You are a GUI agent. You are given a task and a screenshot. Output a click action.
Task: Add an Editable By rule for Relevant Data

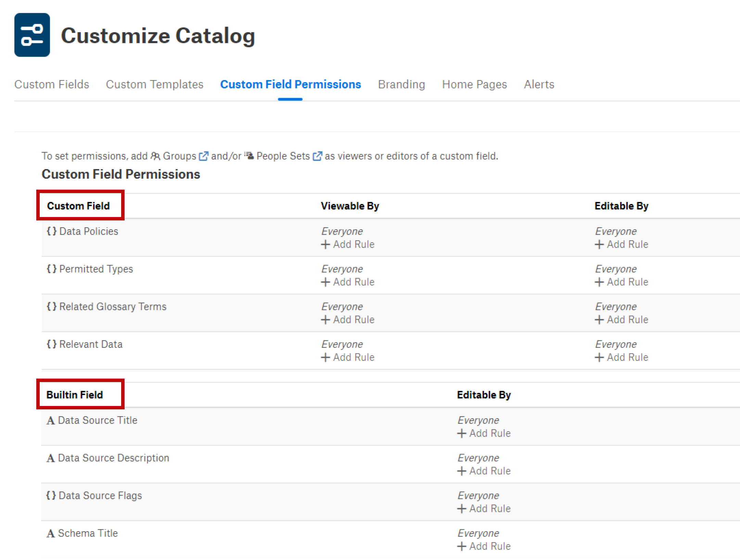click(x=622, y=357)
